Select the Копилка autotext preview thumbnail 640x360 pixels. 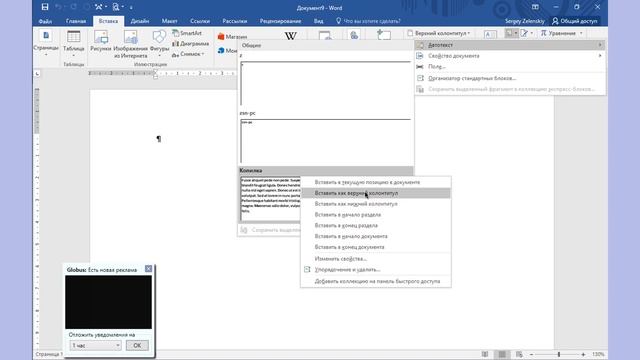pyautogui.click(x=270, y=199)
